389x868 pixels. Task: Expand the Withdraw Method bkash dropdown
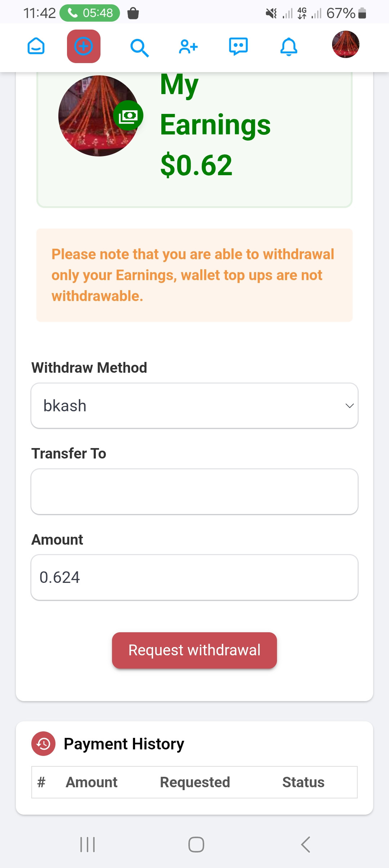(194, 406)
